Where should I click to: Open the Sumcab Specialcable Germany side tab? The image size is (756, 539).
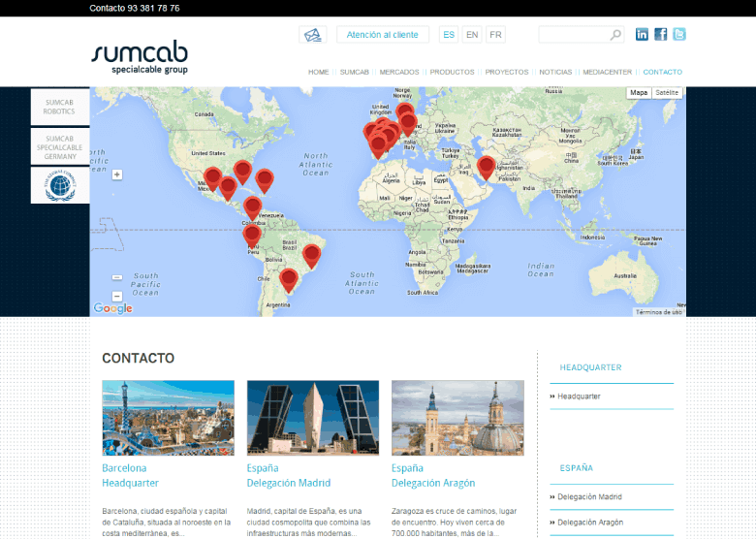60,146
